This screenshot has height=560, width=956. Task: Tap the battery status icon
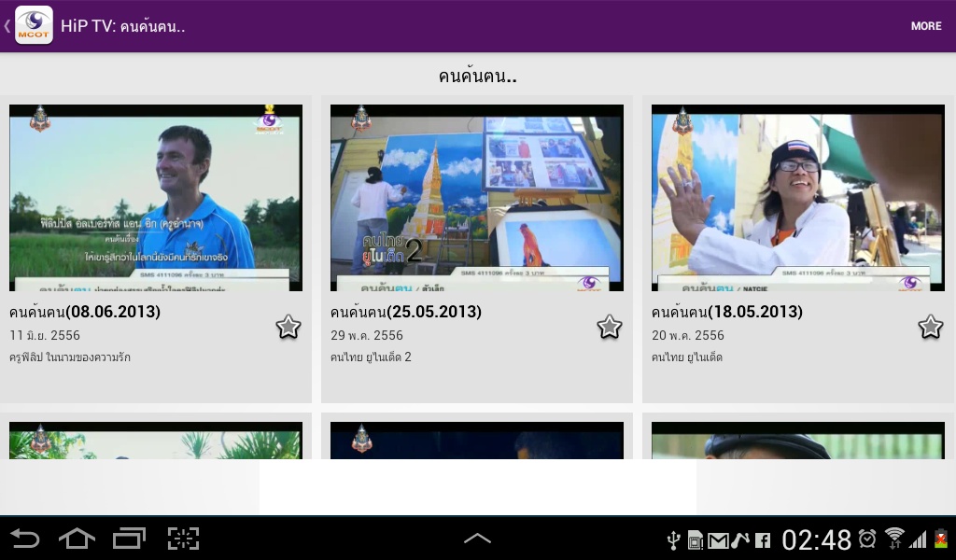941,539
